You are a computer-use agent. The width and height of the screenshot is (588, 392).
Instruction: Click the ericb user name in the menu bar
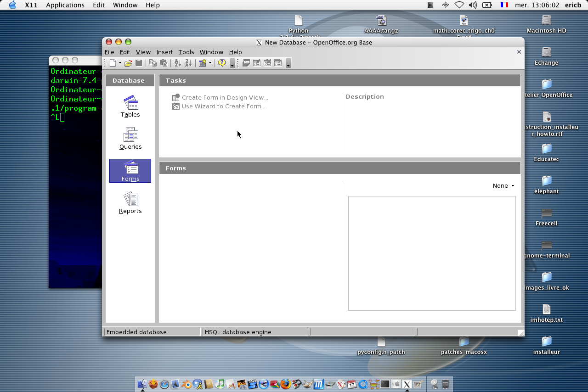click(573, 5)
